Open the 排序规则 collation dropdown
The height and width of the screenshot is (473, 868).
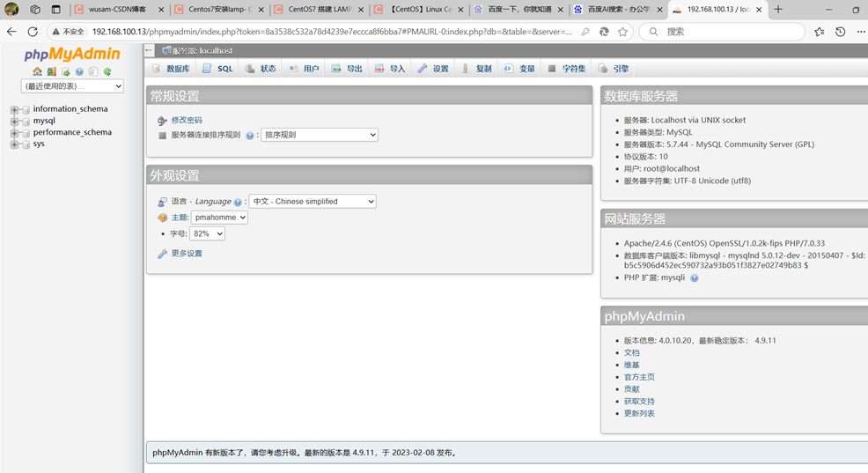pyautogui.click(x=320, y=135)
